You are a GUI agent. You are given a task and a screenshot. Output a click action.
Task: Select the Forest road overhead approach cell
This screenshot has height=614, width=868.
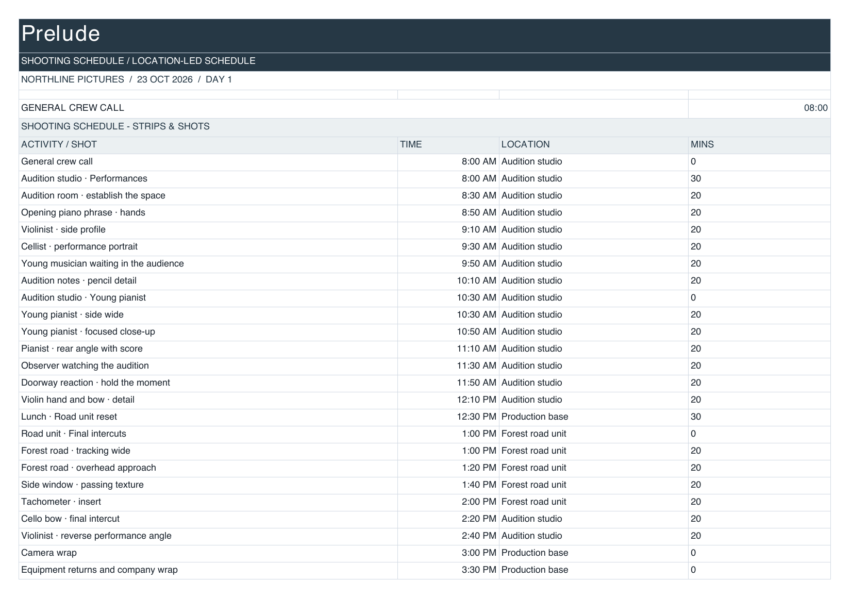click(208, 468)
